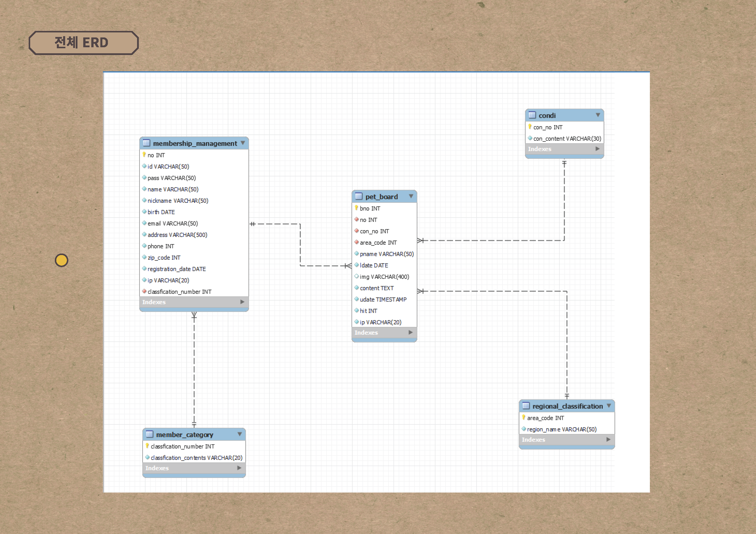The image size is (756, 534).
Task: Click the yellow circle marker
Action: [62, 260]
